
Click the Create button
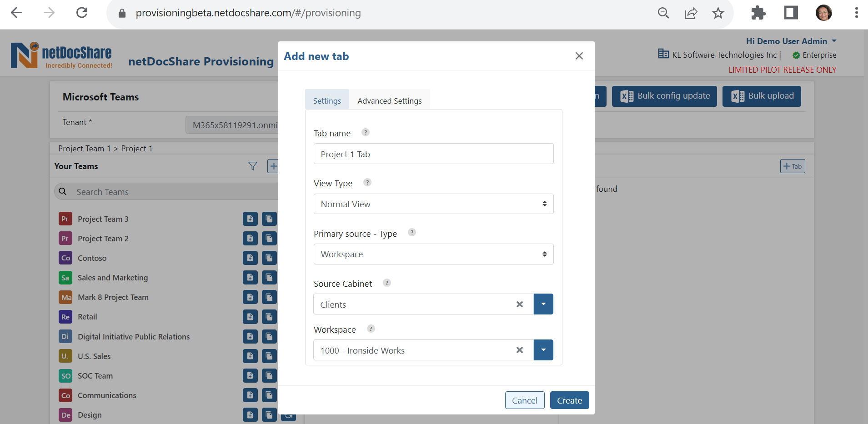(569, 400)
